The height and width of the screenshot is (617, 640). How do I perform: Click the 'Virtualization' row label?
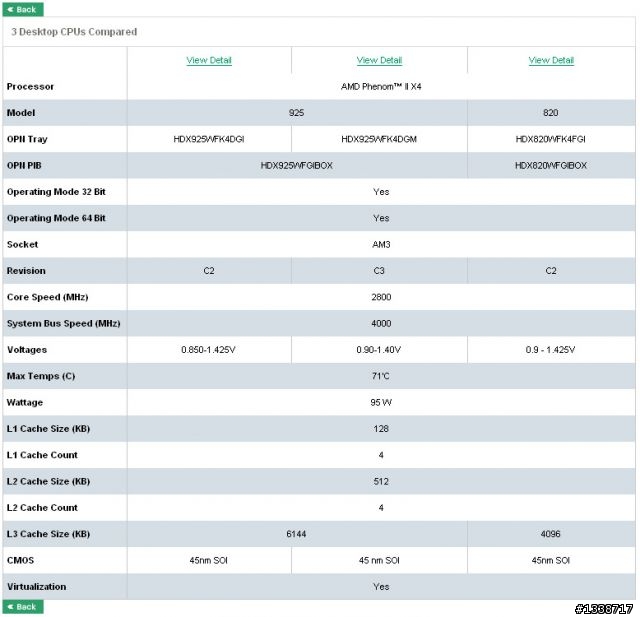point(36,586)
